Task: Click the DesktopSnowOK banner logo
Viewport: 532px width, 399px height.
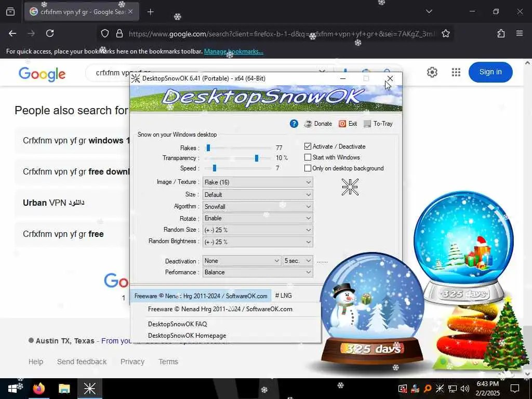Action: pos(266,98)
